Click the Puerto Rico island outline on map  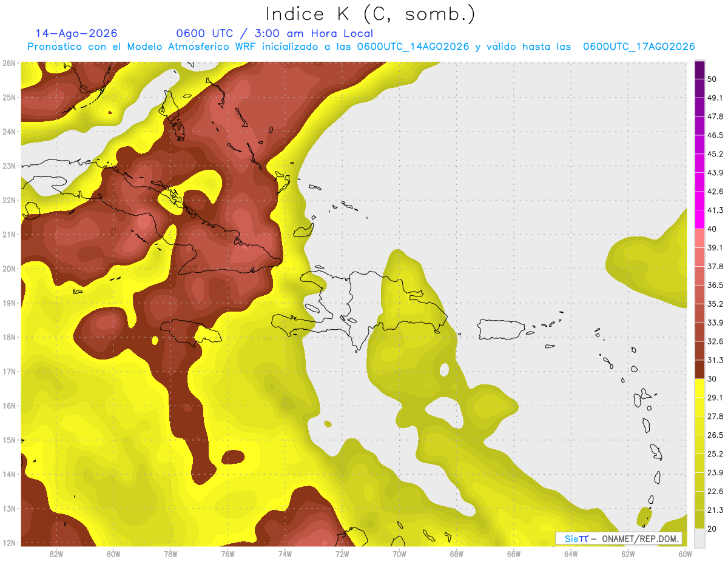[x=502, y=330]
